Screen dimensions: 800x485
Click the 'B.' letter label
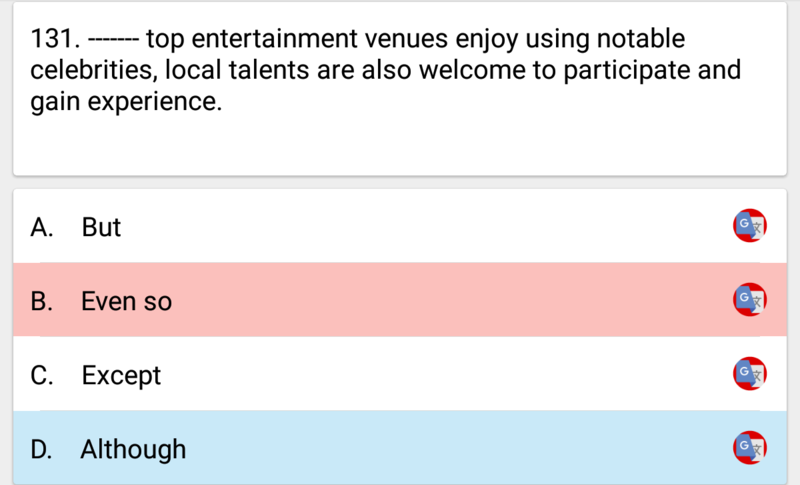click(42, 301)
